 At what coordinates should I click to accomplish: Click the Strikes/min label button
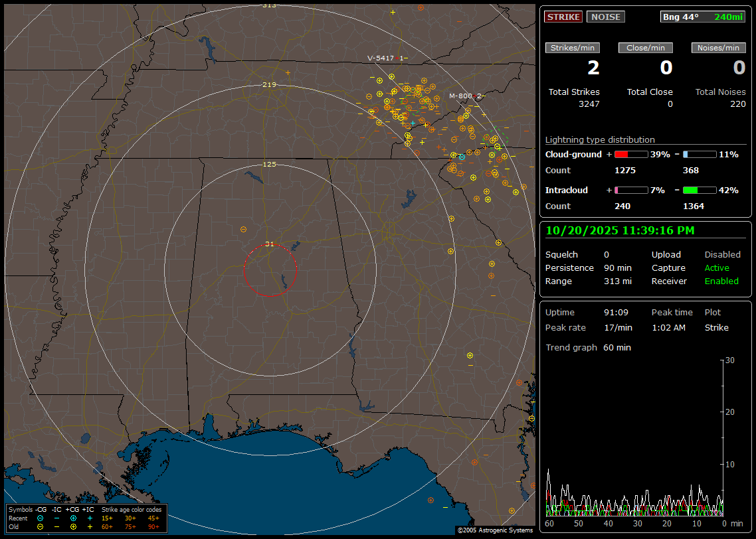click(x=573, y=48)
